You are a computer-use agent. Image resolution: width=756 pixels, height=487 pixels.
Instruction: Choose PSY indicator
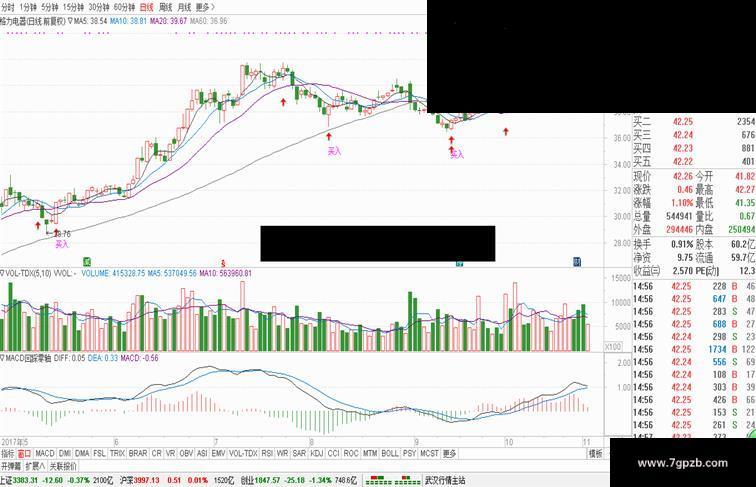409,454
